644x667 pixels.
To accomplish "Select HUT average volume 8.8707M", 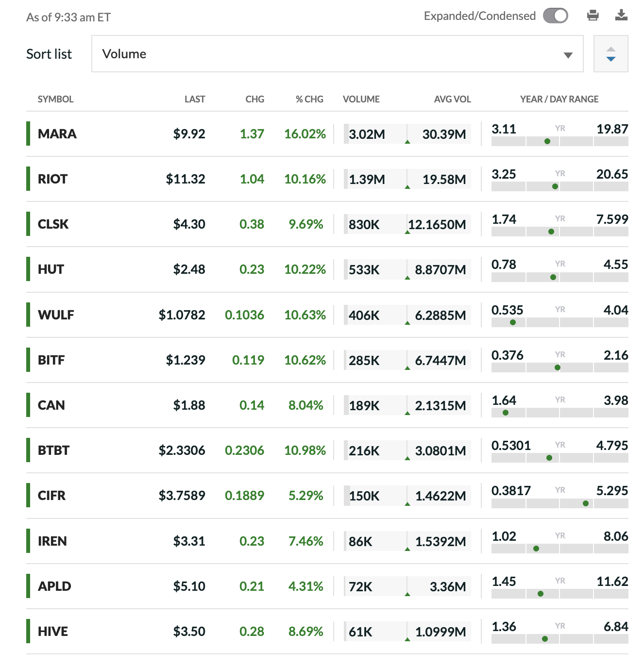I will [x=441, y=270].
